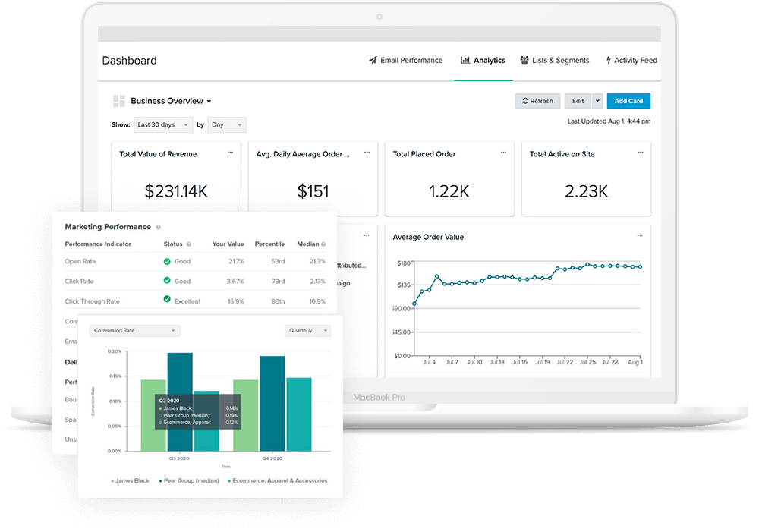759x532 pixels.
Task: Switch to the Analytics tab
Action: [x=483, y=60]
